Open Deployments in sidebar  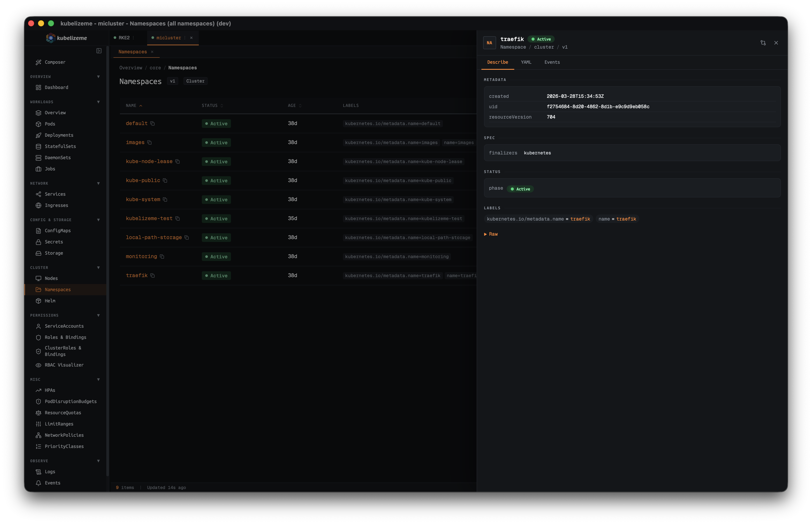(x=59, y=135)
